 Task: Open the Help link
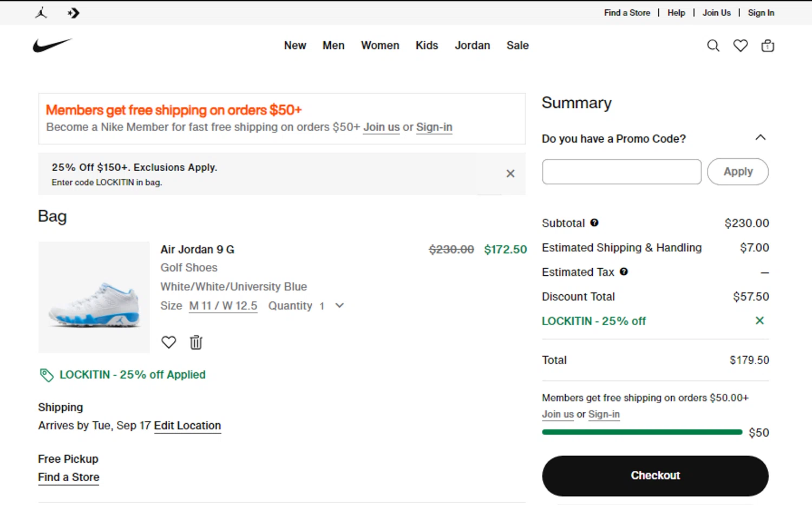pos(676,12)
